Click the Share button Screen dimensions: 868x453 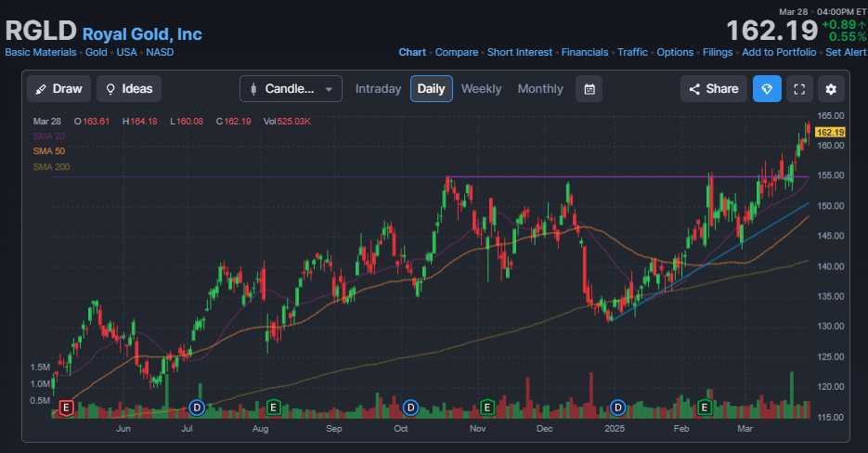click(714, 88)
